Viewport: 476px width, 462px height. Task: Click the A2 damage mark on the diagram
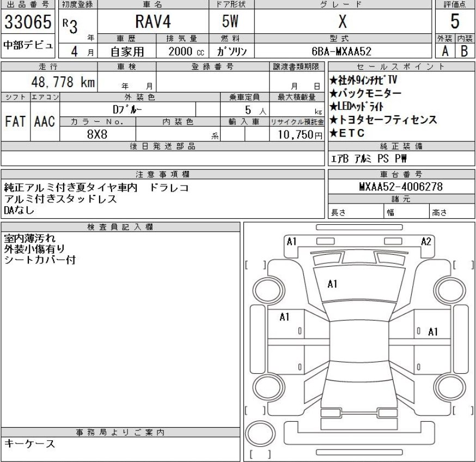click(426, 242)
